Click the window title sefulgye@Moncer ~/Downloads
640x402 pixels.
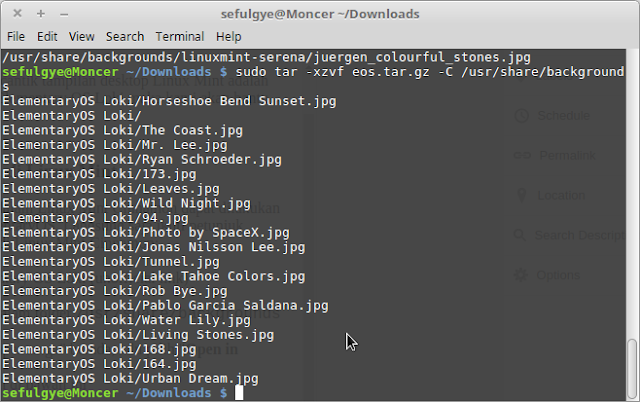pos(320,14)
